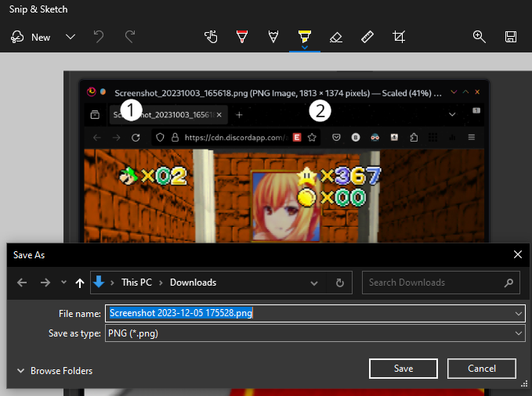
Task: Expand the chevron after This PC breadcrumb
Action: tap(161, 283)
